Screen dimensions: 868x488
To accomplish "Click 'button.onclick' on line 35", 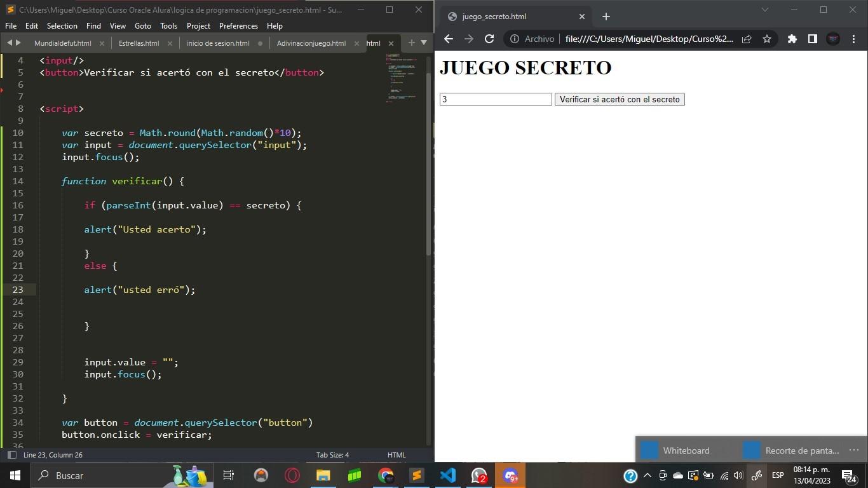I will 100,435.
